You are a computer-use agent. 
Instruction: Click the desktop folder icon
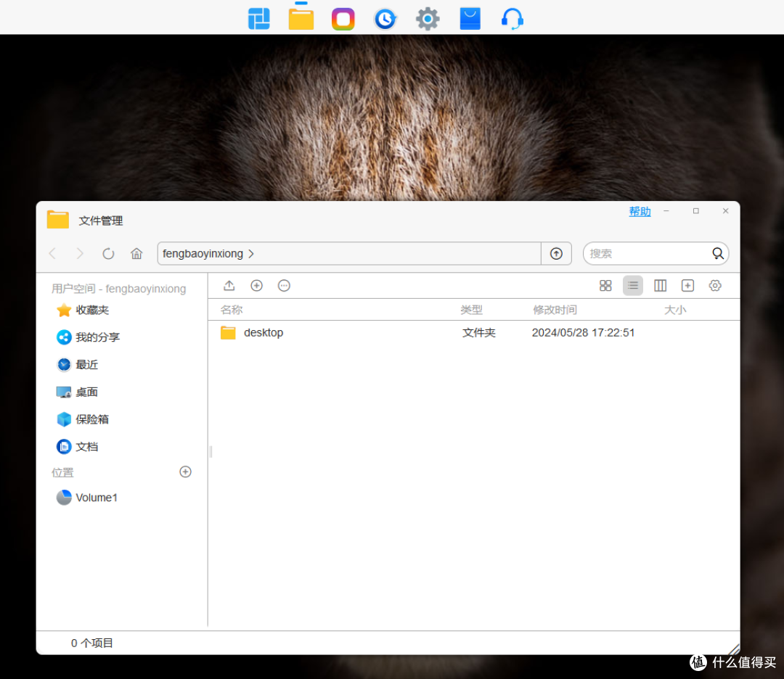click(x=228, y=333)
